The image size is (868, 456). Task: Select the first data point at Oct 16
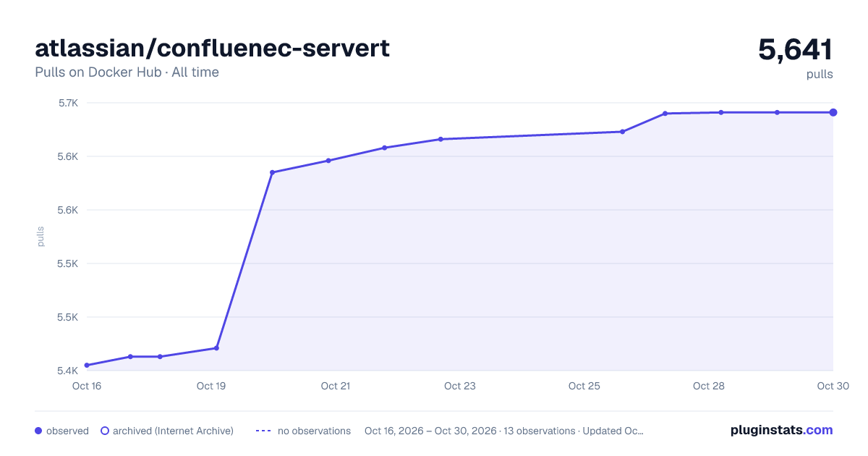click(87, 366)
